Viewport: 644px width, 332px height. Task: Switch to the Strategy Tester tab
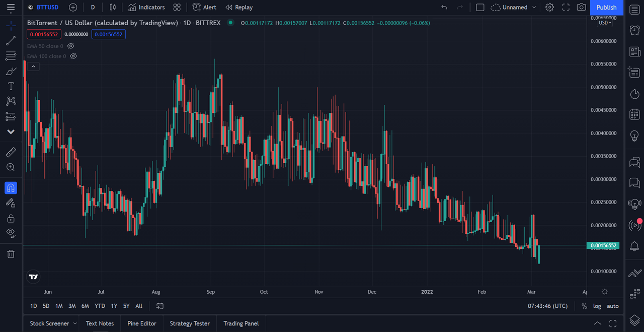click(x=190, y=323)
